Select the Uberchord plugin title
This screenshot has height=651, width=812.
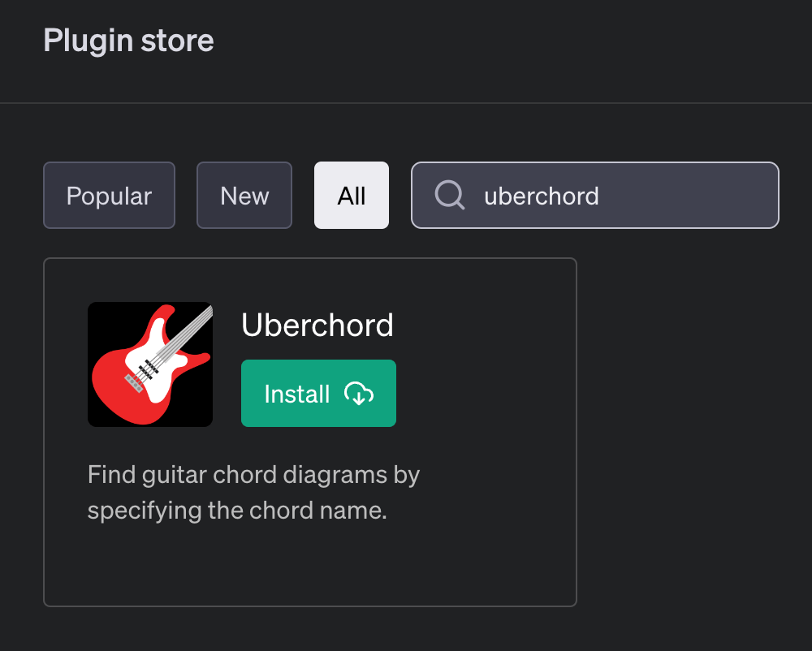[x=317, y=325]
